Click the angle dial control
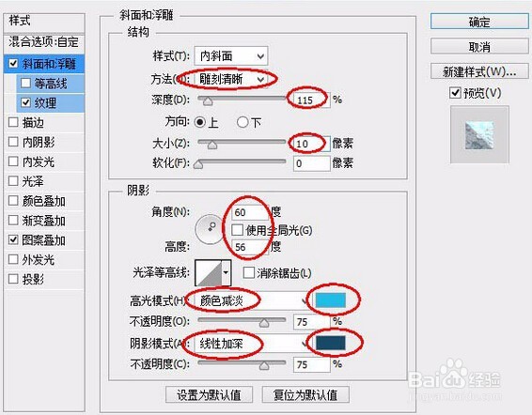The height and width of the screenshot is (415, 532). coord(210,229)
